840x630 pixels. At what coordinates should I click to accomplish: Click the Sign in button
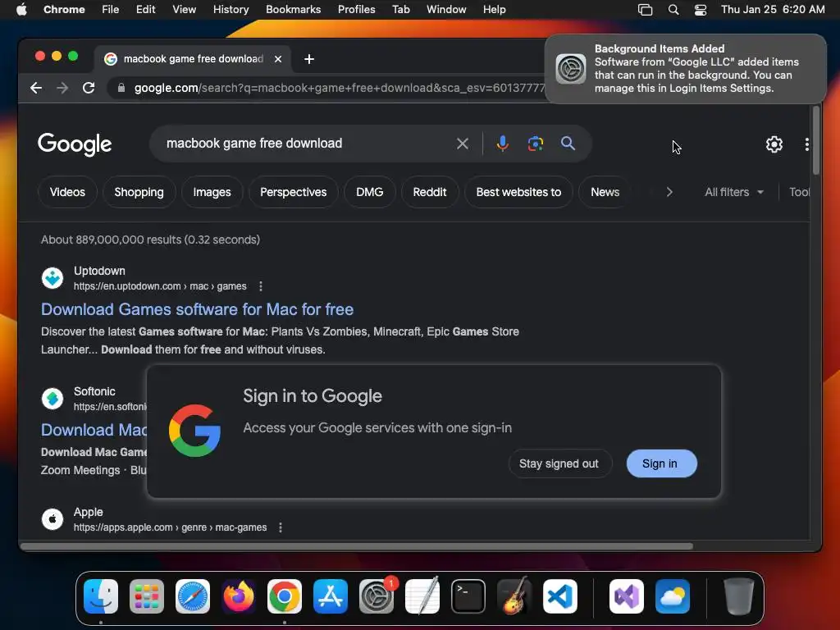(x=661, y=464)
